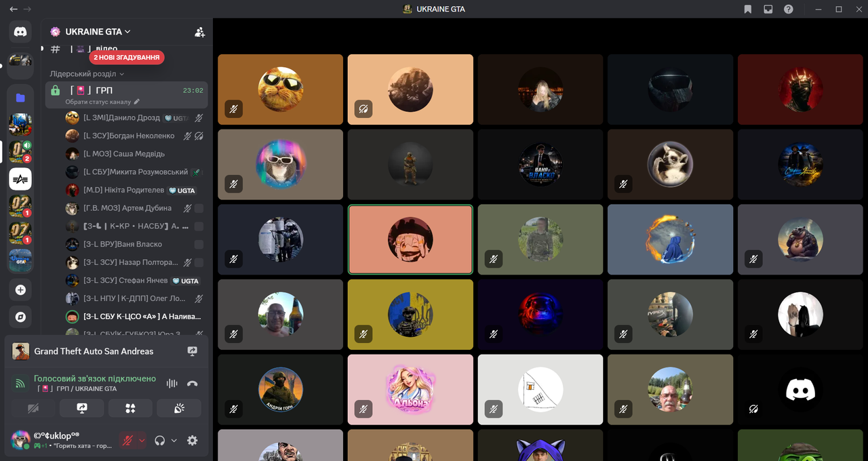This screenshot has height=461, width=868.
Task: Open user settings gear
Action: (x=193, y=440)
